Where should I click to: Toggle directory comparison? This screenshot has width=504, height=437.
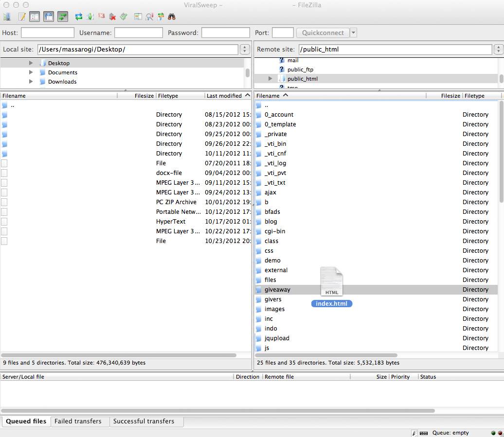click(149, 17)
